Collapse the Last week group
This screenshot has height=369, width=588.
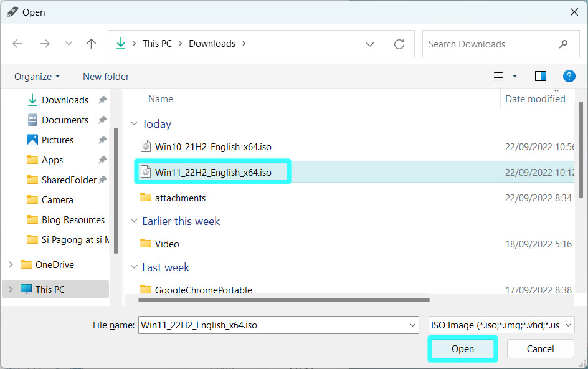click(x=134, y=267)
